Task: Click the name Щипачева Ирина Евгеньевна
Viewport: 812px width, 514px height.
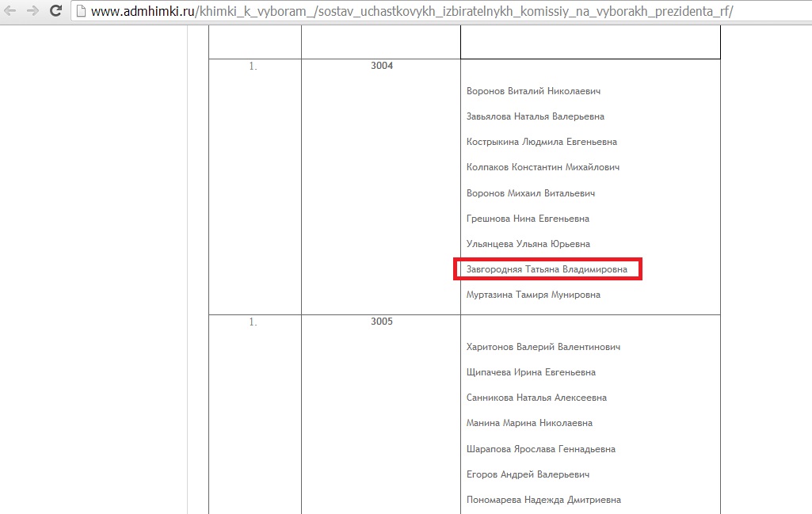Action: 531,372
